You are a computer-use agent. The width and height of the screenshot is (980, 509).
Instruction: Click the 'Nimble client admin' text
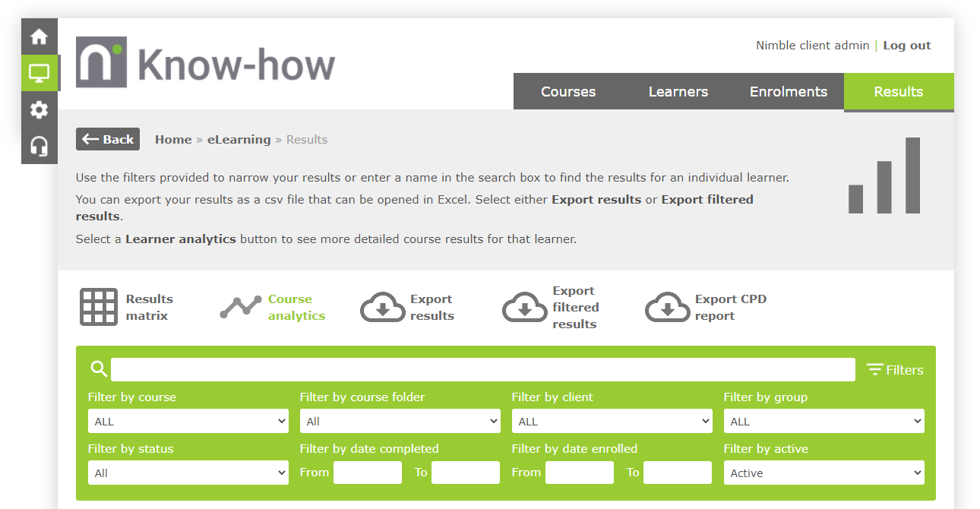coord(812,46)
